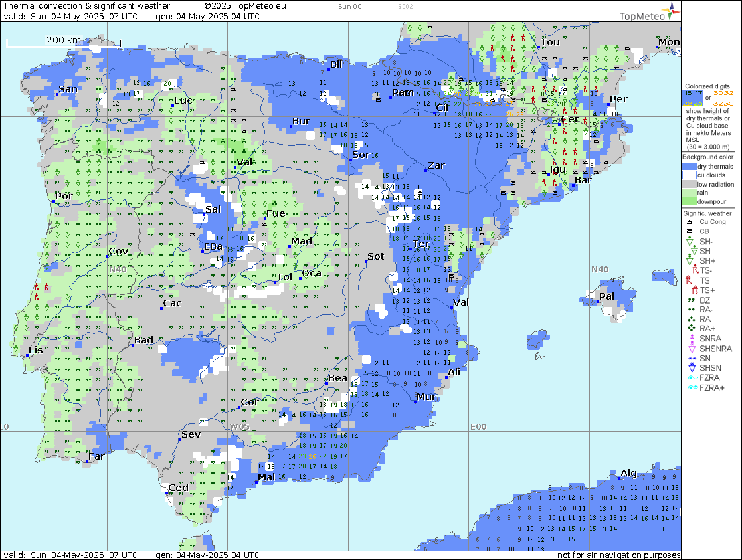742x560 pixels.
Task: Select the SN snow legend icon
Action: 692,358
